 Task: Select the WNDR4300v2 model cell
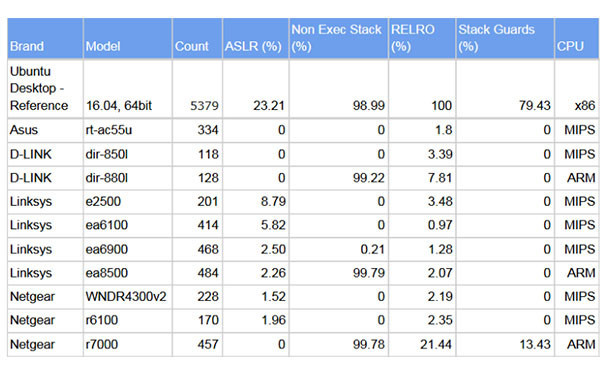[128, 297]
